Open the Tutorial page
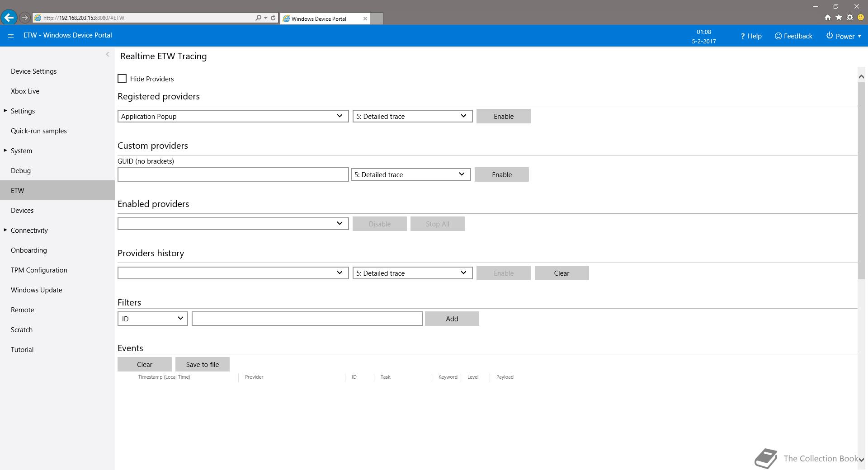868x470 pixels. pos(57,350)
